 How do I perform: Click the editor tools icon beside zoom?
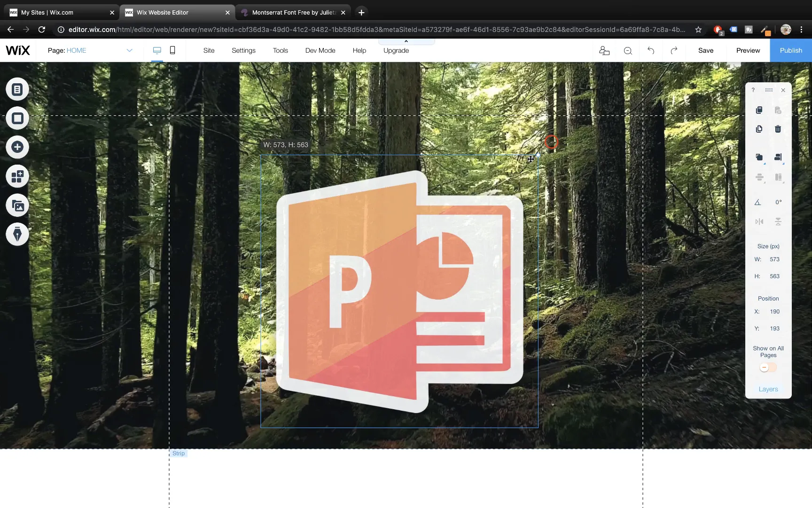604,50
